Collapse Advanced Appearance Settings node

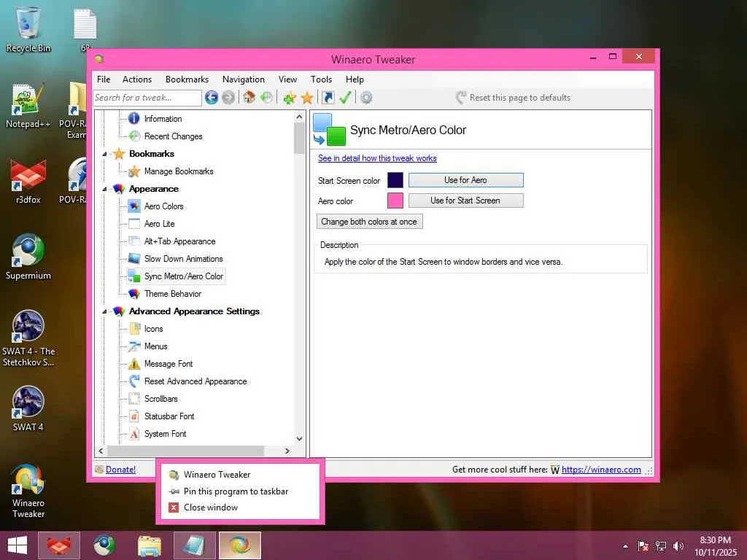tap(104, 311)
